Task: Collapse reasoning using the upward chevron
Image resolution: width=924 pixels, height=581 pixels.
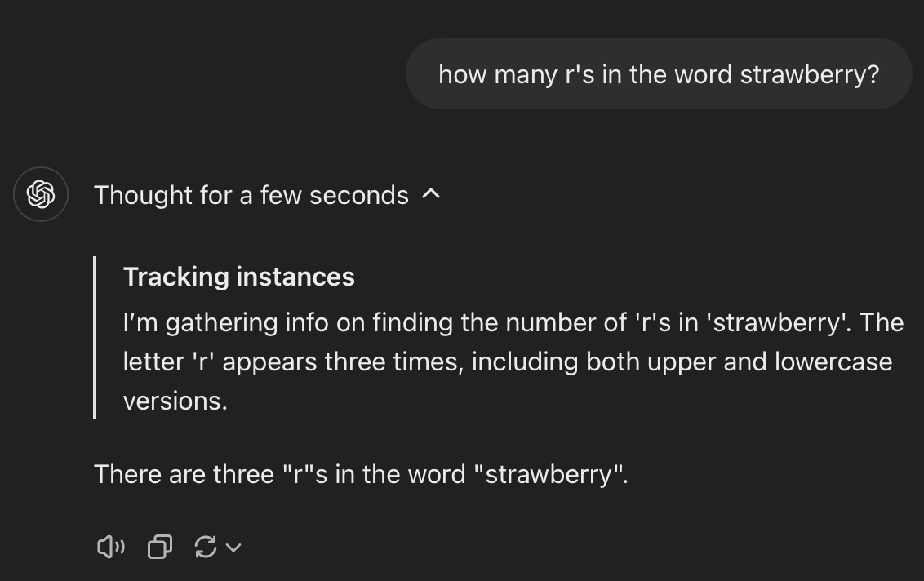Action: [x=432, y=194]
